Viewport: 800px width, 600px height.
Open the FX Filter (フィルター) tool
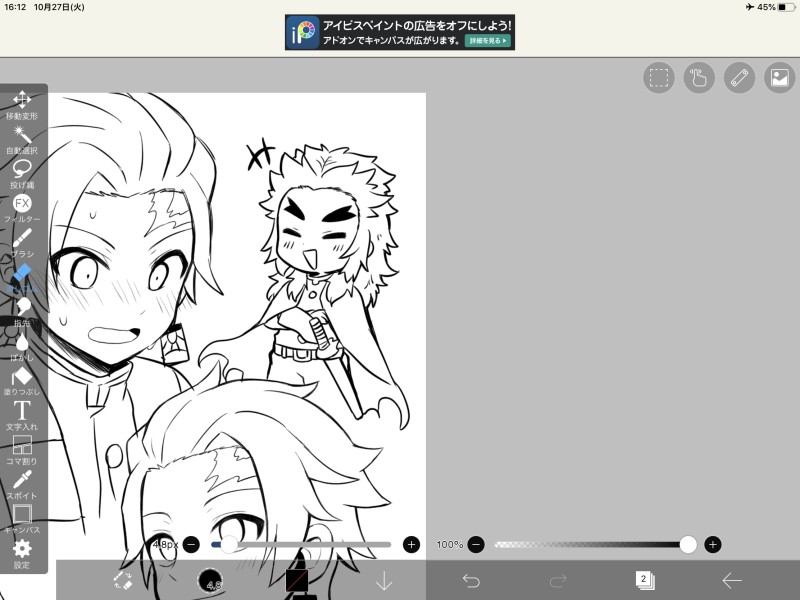click(x=22, y=208)
